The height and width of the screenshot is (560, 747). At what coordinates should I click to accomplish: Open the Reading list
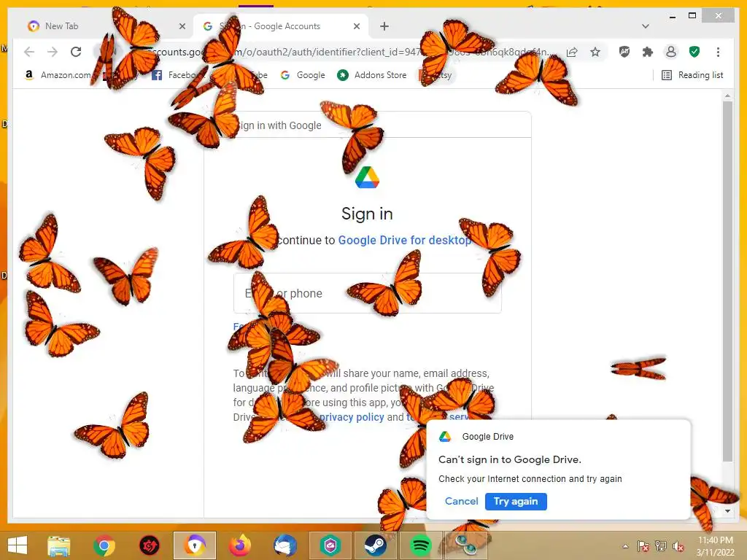tap(693, 75)
